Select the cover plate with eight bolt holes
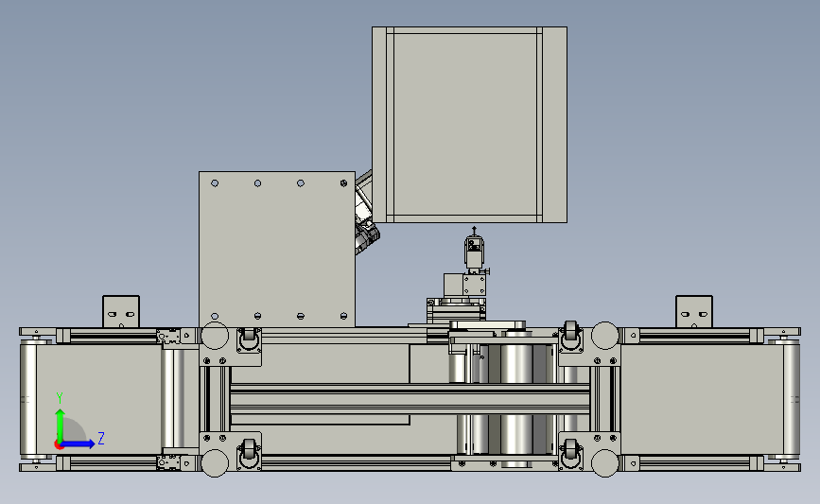The width and height of the screenshot is (820, 504). click(x=277, y=250)
